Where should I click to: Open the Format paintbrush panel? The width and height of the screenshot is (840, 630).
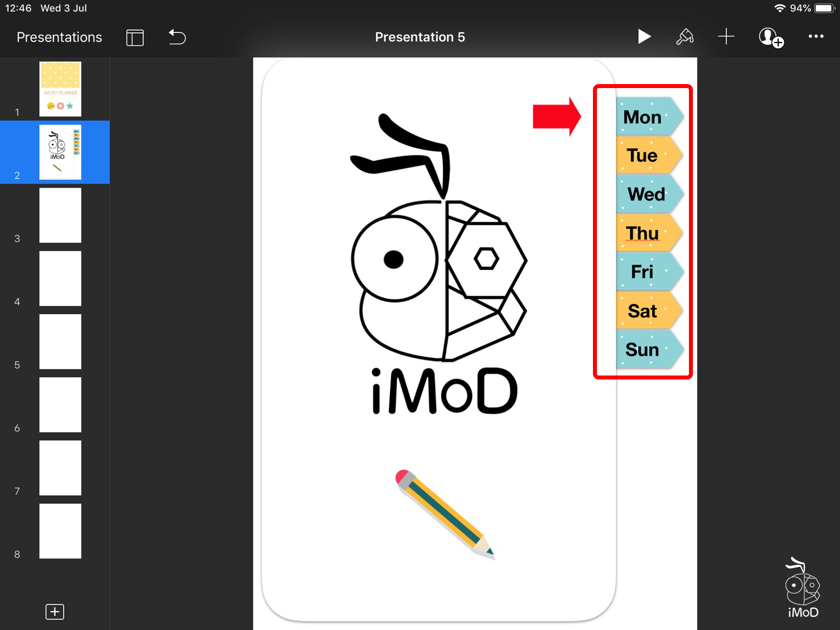(684, 37)
